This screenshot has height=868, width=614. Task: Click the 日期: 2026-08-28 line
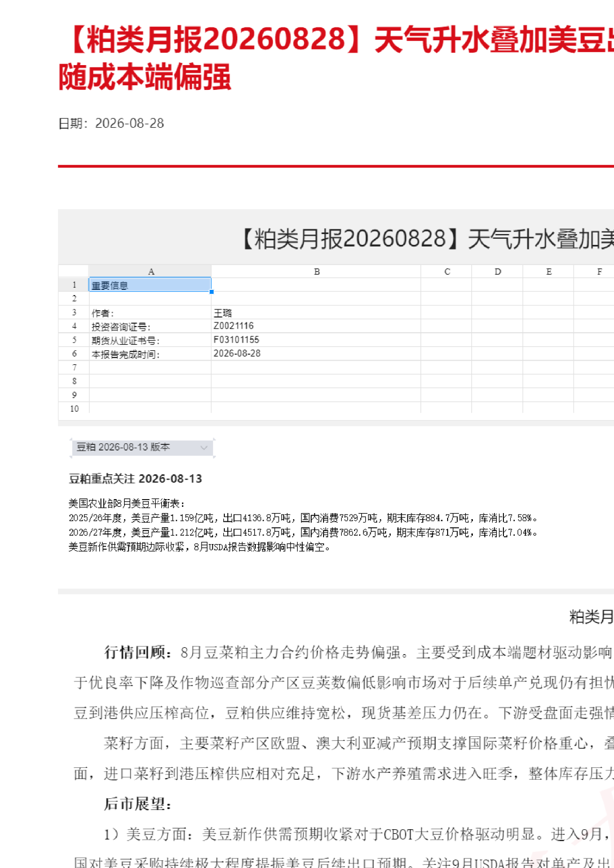111,123
